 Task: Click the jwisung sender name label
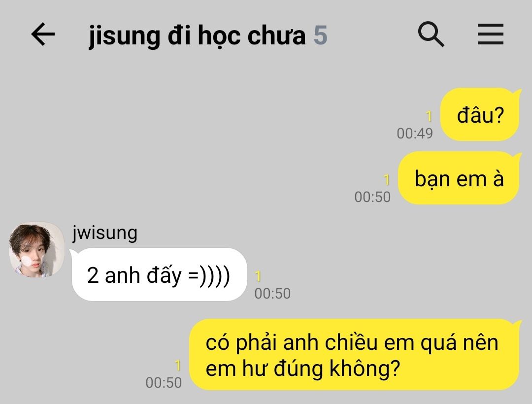coord(105,233)
